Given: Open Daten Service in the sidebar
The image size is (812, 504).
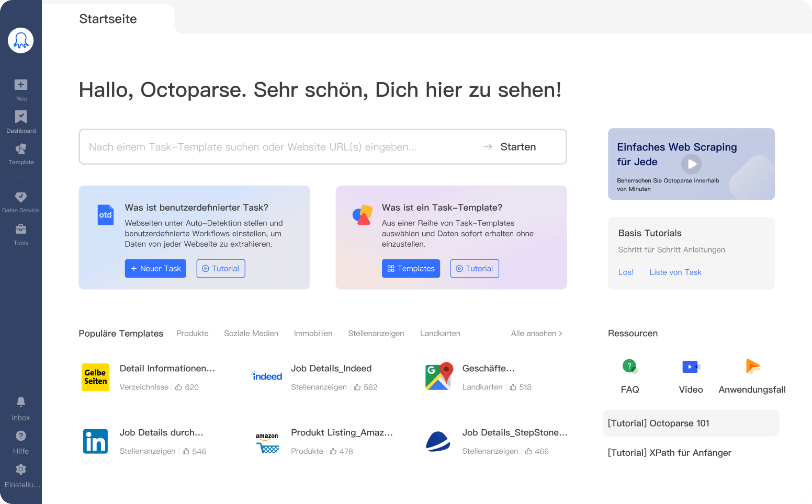Looking at the screenshot, I should tap(20, 202).
